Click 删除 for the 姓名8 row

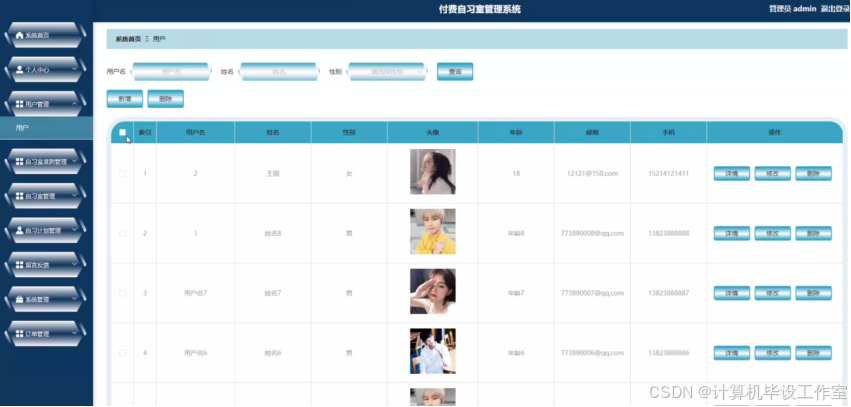coord(814,233)
